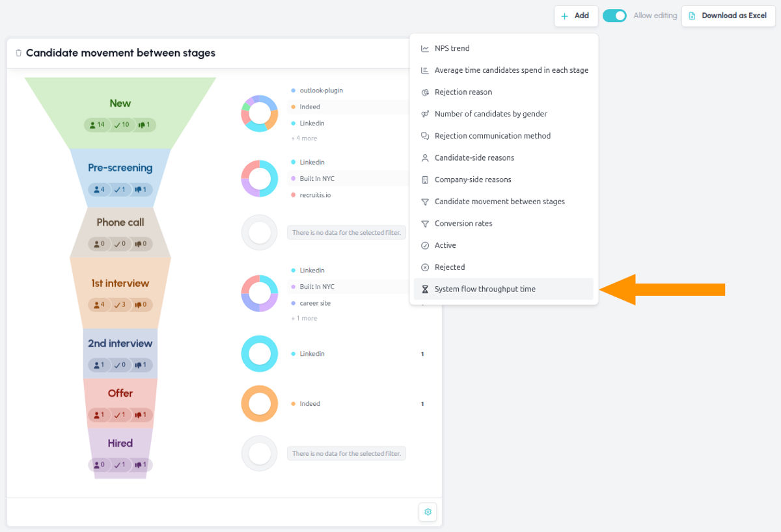This screenshot has width=781, height=532.
Task: Click the Indeed legend in Offer row
Action: (x=306, y=404)
